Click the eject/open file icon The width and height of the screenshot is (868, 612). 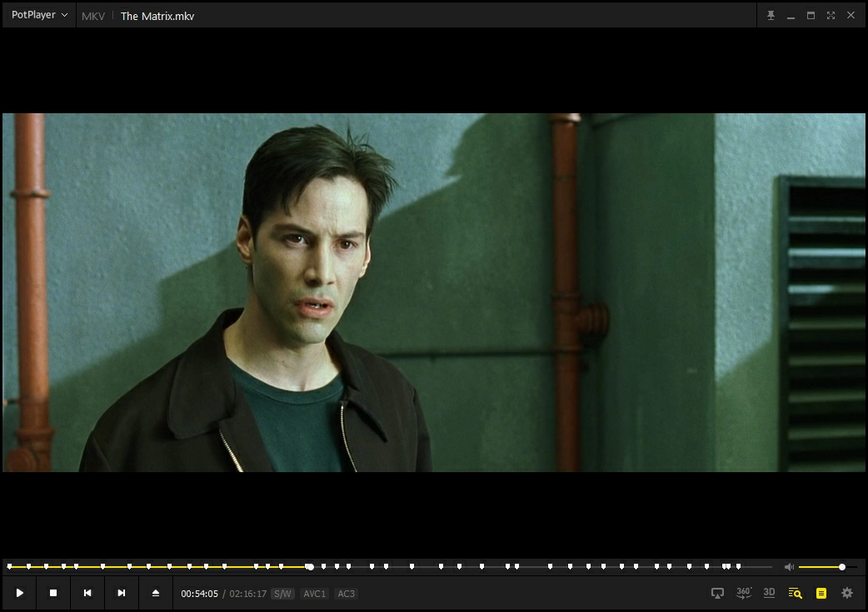(156, 593)
